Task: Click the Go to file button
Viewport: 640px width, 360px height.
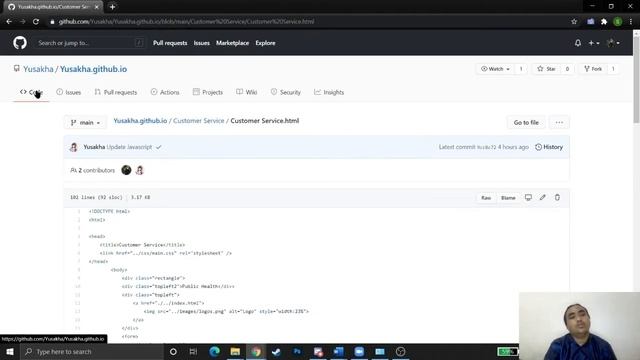Action: (526, 122)
